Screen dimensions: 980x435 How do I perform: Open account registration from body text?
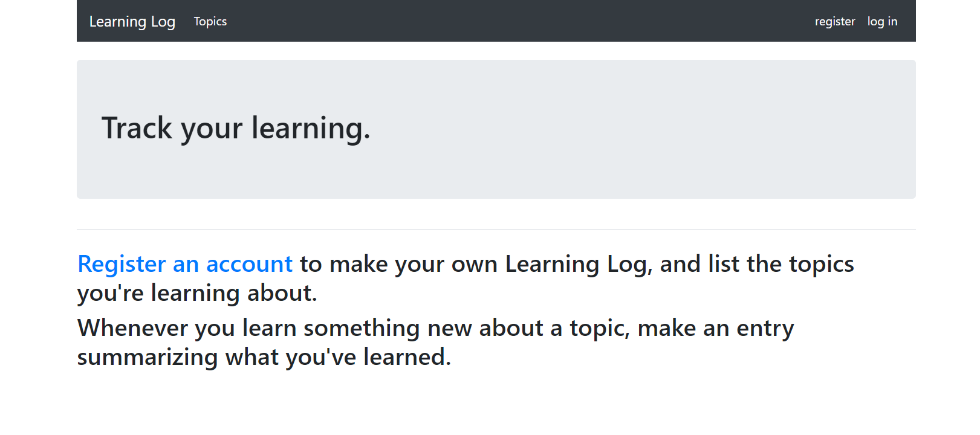184,263
